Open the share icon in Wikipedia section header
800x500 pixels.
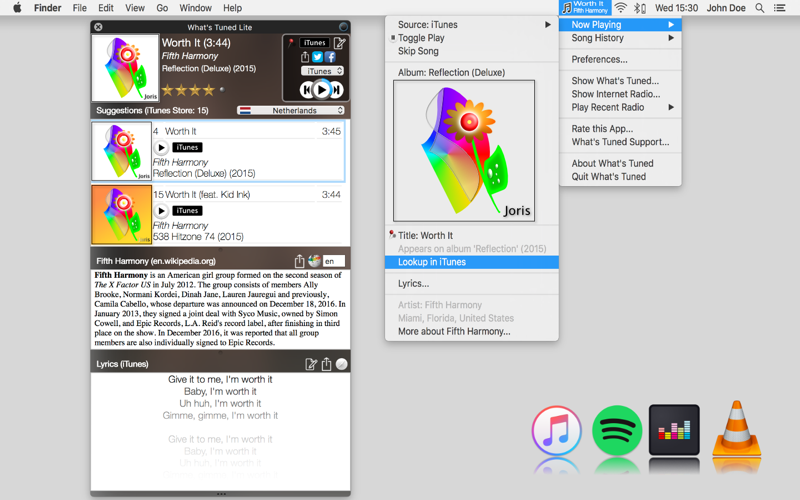299,261
